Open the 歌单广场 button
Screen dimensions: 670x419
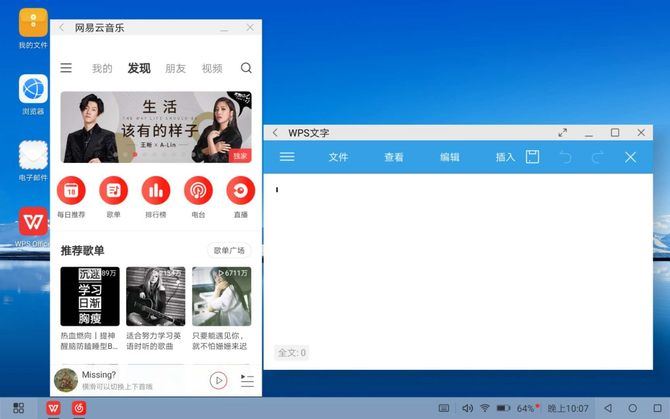pos(229,250)
